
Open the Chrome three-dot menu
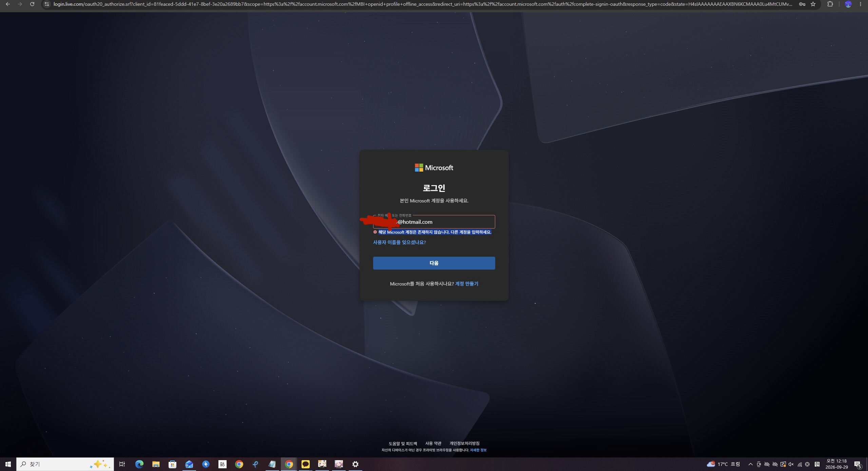861,4
